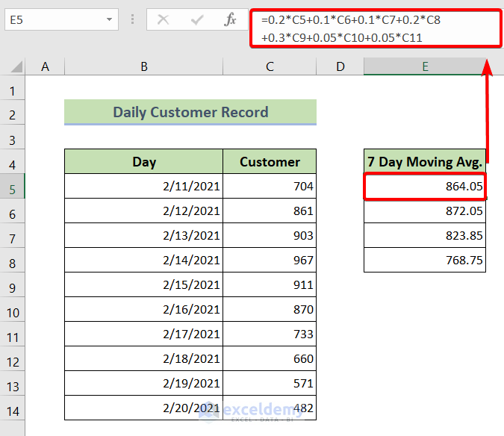Select the cell containing 2/14/2021
This screenshot has width=504, height=436.
(143, 261)
